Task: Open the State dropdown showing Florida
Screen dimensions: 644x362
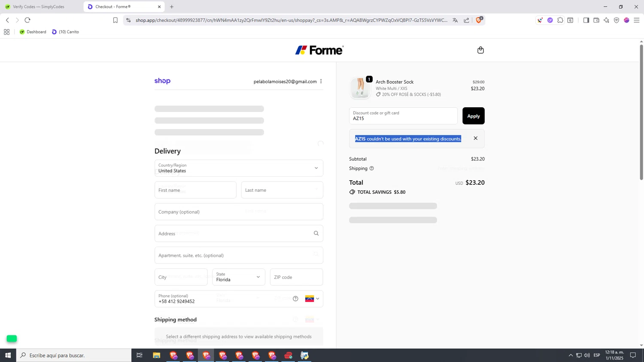Action: point(239,277)
